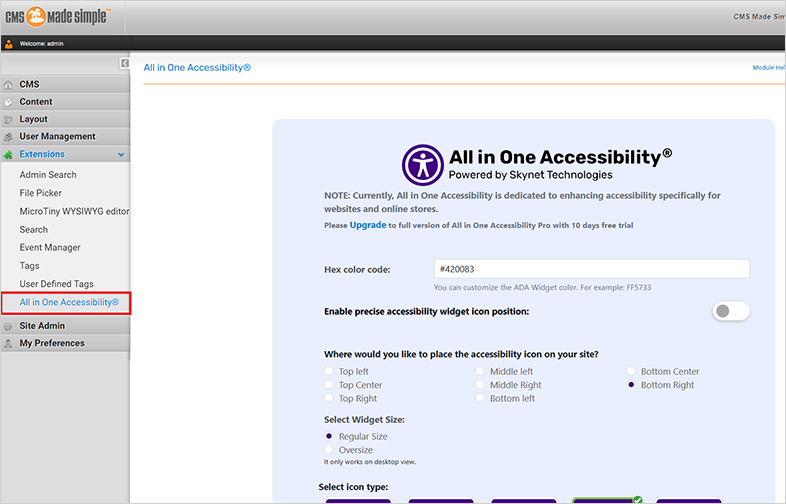
Task: Select the Bottom Center position
Action: click(x=631, y=371)
